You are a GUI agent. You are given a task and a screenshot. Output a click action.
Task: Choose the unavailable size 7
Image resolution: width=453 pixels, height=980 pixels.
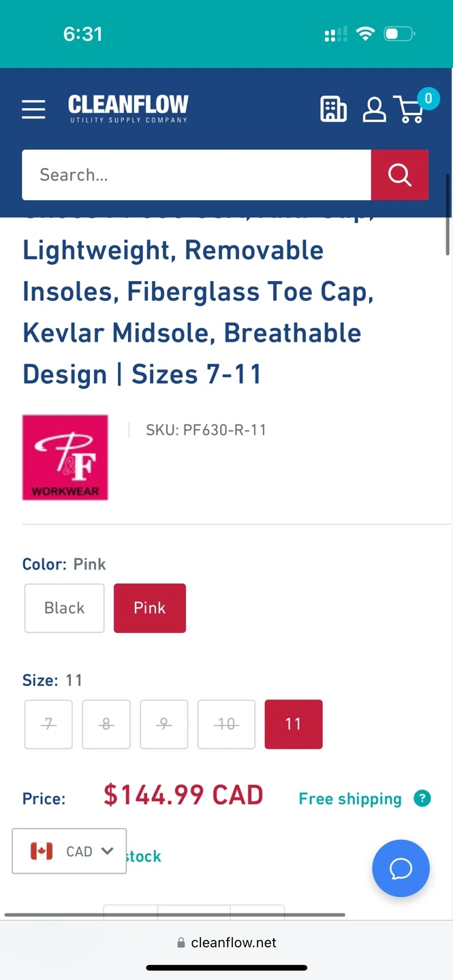[x=48, y=724]
